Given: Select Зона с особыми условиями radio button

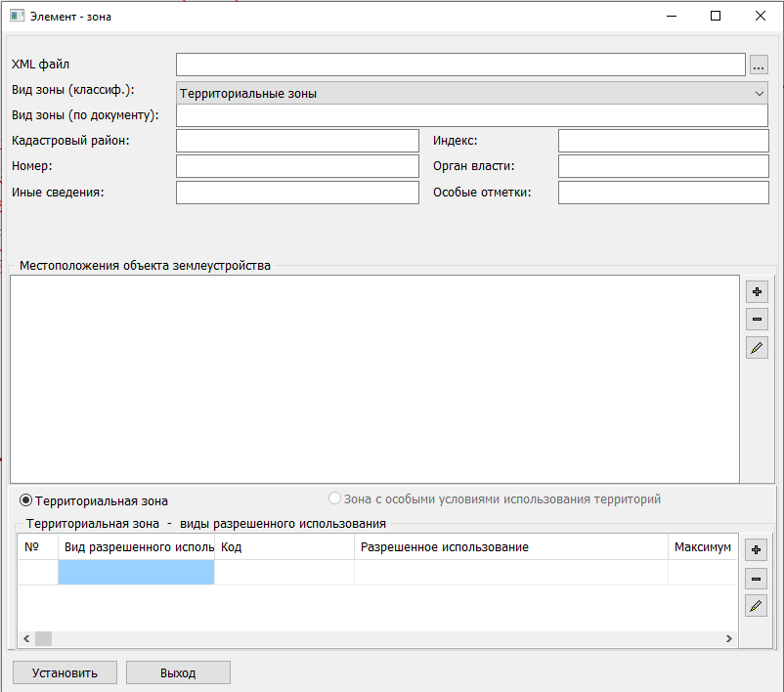Looking at the screenshot, I should tap(335, 498).
